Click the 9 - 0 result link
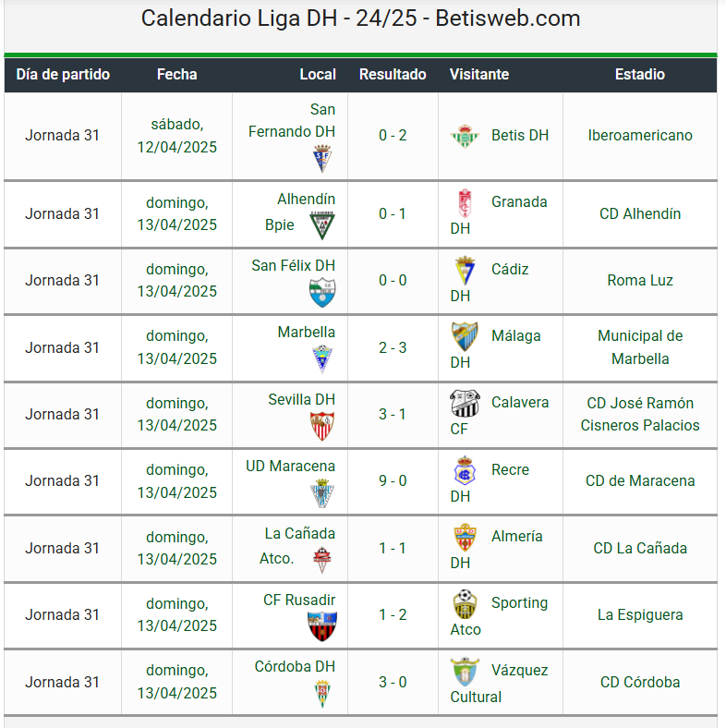Screen dimensions: 726x728 (x=393, y=481)
